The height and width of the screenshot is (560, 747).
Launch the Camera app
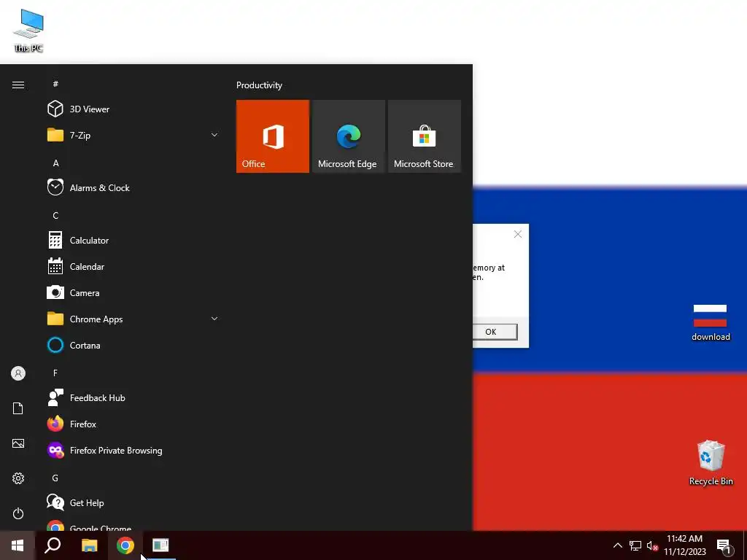coord(133,292)
